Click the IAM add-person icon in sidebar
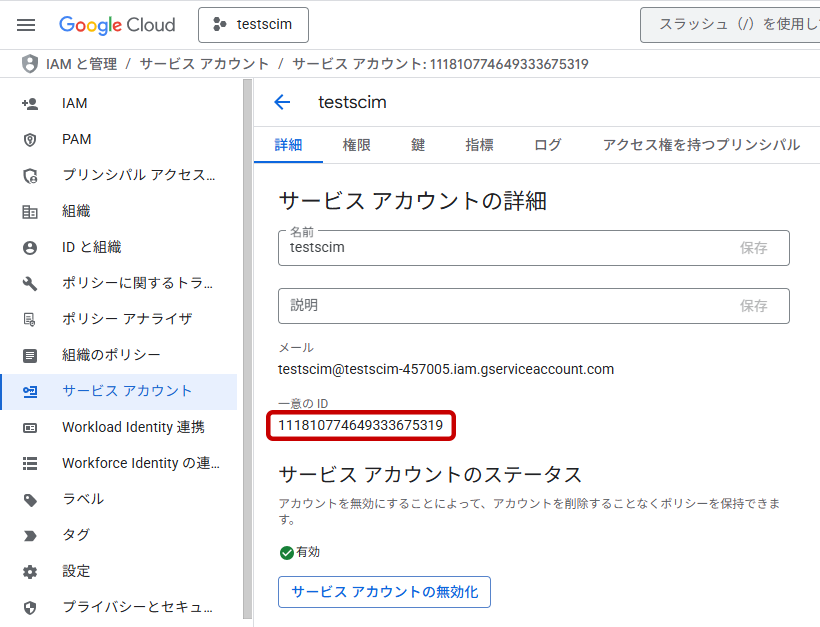Screen dimensions: 820x627 (30, 103)
